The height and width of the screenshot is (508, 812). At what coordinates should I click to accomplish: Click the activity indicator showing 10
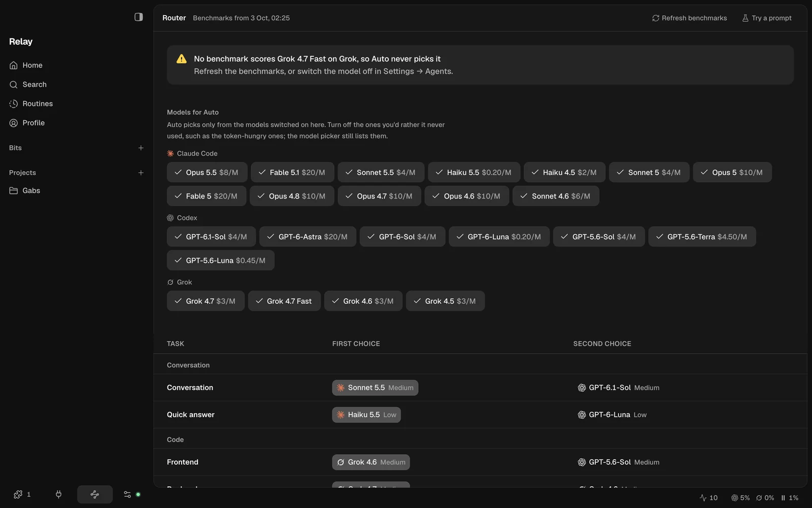coord(708,498)
